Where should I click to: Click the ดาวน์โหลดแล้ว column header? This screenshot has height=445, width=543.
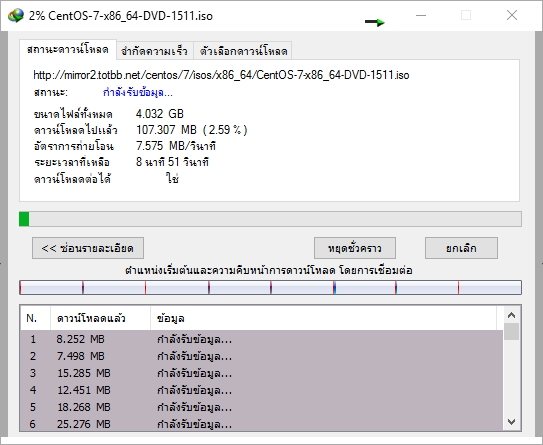point(100,318)
